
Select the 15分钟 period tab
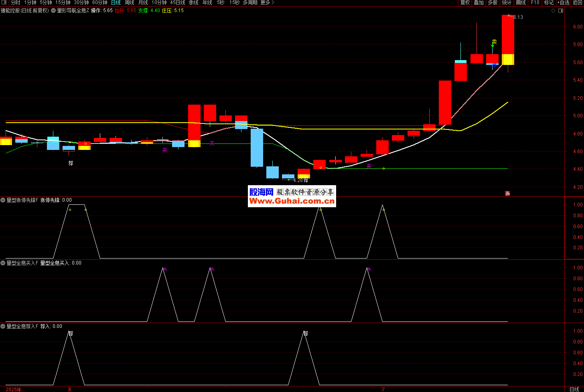(63, 3)
